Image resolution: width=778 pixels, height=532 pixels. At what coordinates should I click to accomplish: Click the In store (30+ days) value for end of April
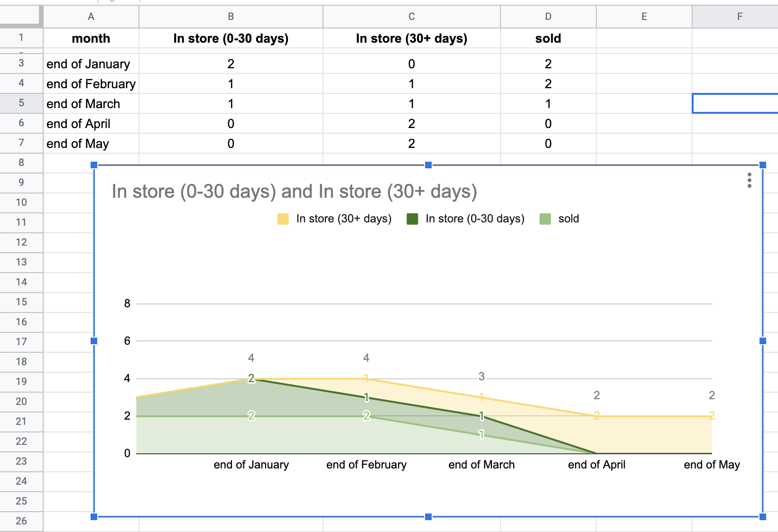[412, 124]
